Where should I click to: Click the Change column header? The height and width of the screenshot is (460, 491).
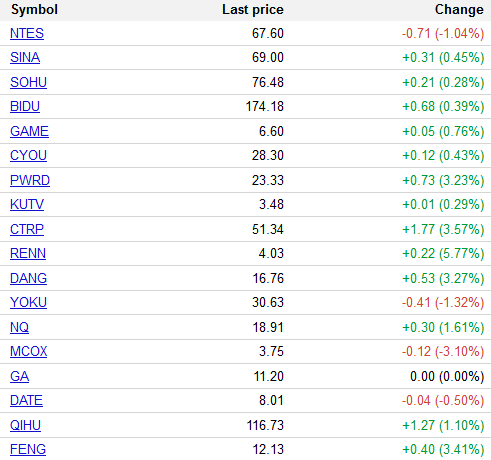(x=459, y=10)
